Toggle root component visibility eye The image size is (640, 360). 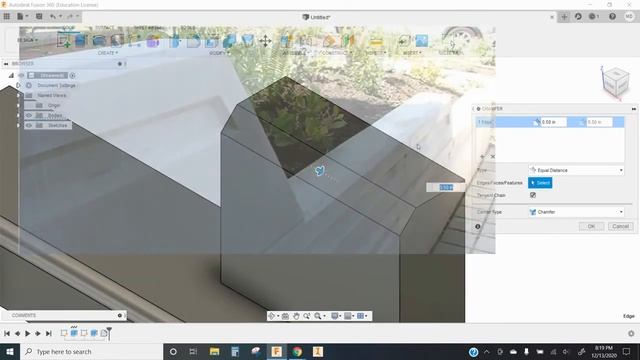[22, 76]
